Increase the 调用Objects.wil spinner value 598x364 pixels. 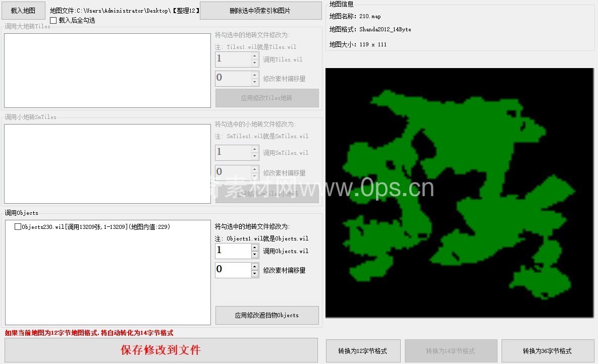click(255, 248)
